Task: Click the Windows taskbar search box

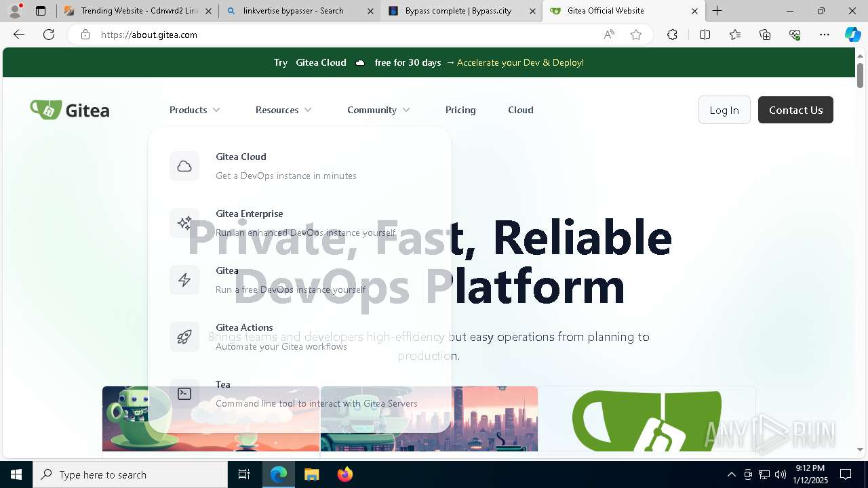Action: click(130, 474)
